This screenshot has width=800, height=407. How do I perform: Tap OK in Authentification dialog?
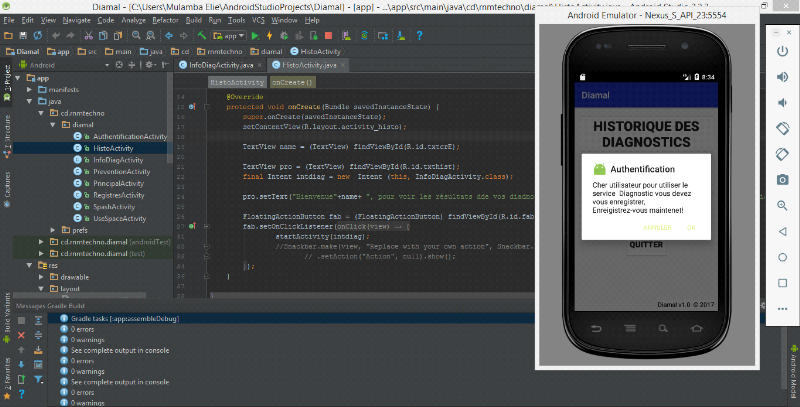point(691,228)
